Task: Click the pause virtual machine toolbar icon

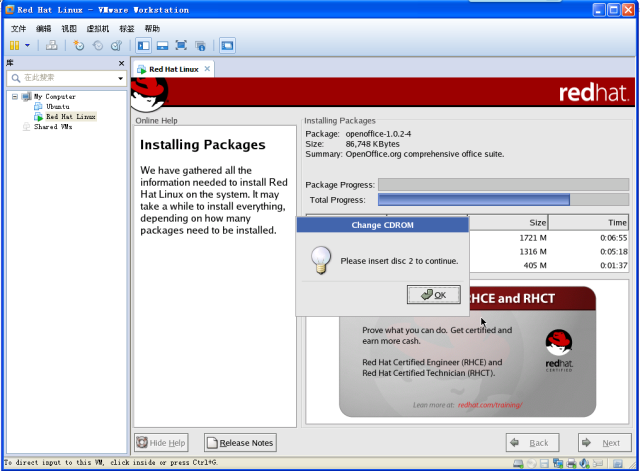Action: [14, 45]
